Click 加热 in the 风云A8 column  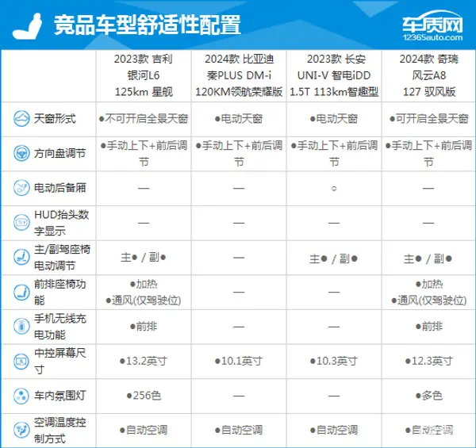(x=429, y=284)
